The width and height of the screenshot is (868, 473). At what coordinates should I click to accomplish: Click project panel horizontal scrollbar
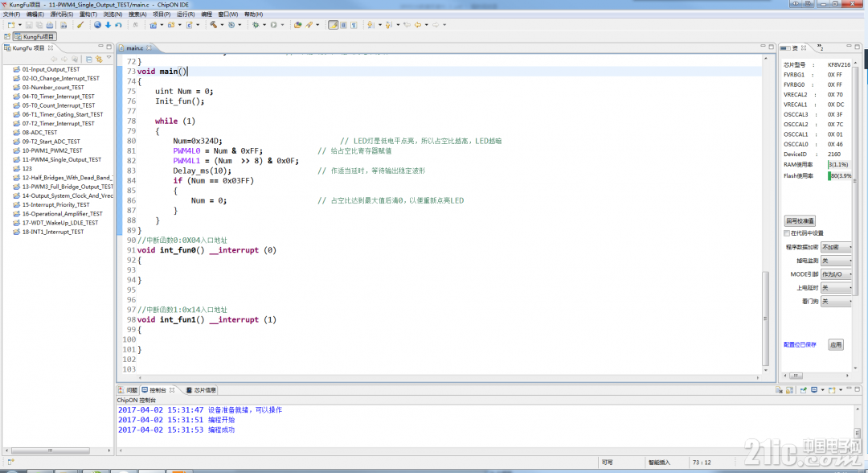pyautogui.click(x=50, y=450)
